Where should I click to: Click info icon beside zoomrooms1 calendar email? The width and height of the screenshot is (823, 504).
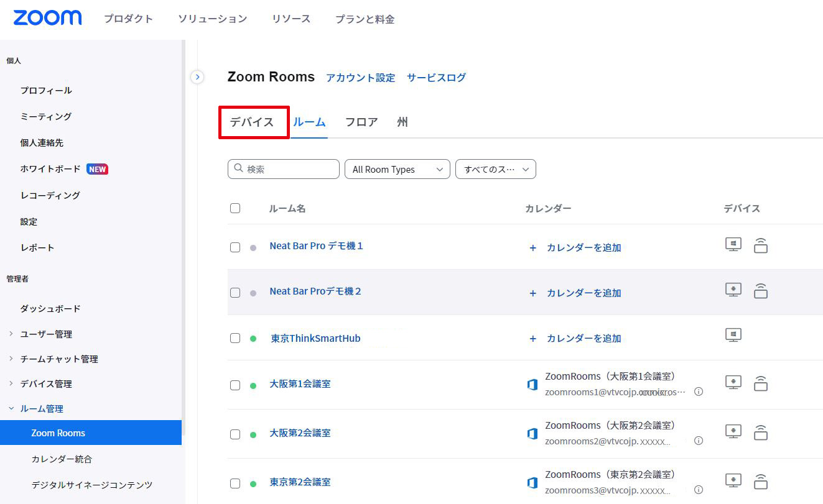point(699,392)
